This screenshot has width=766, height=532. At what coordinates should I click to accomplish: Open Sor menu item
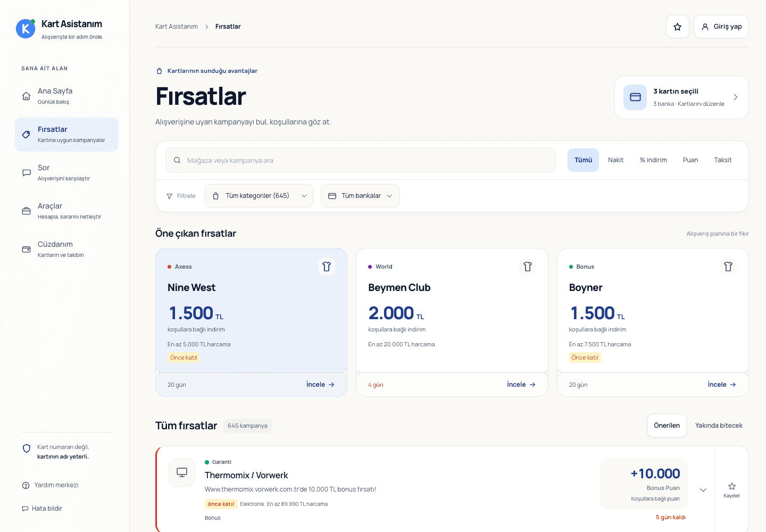tap(67, 173)
